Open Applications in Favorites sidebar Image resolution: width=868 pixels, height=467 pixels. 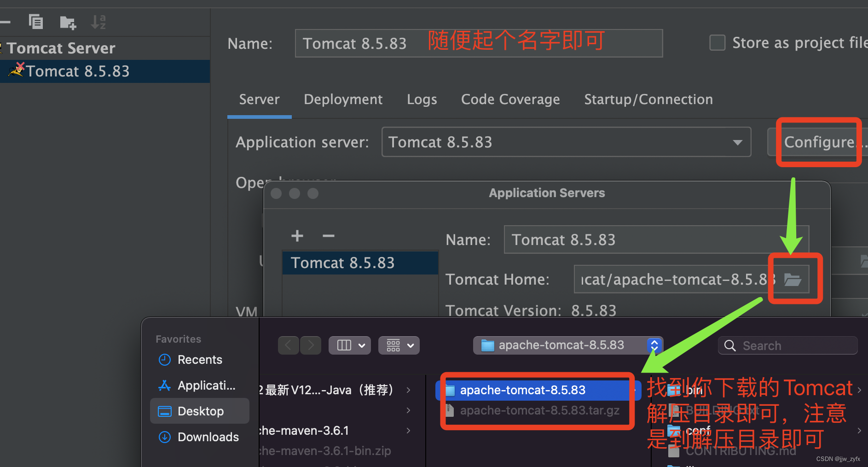click(x=200, y=385)
